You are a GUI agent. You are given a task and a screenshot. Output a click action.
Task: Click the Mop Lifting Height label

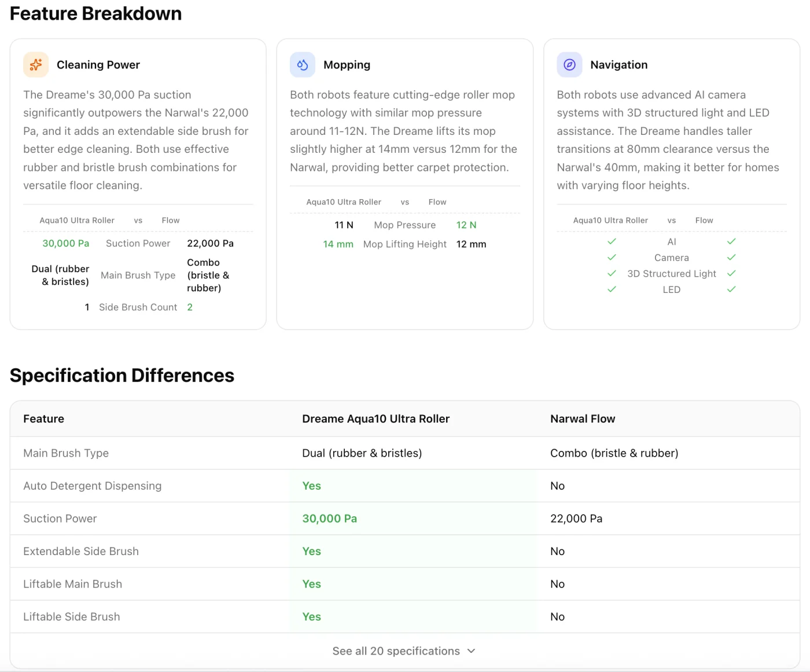(405, 244)
